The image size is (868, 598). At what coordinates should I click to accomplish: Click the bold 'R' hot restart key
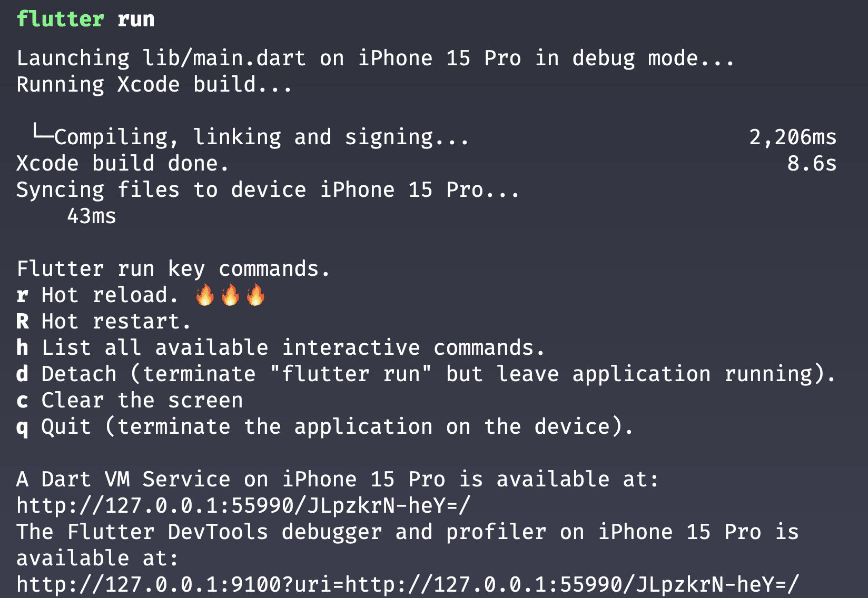[x=22, y=321]
